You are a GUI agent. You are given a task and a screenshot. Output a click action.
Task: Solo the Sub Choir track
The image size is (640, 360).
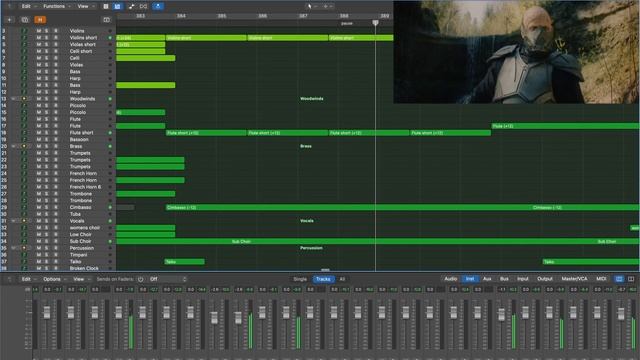coord(47,241)
